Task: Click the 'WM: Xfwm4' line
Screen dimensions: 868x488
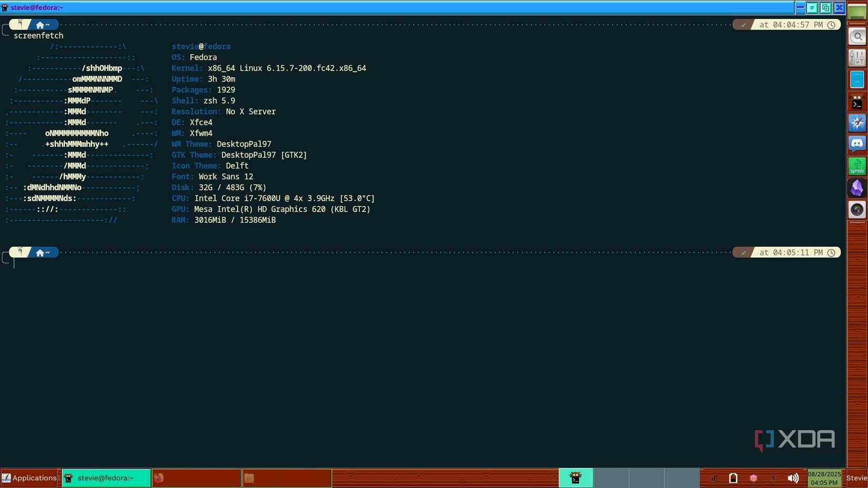Action: 192,133
